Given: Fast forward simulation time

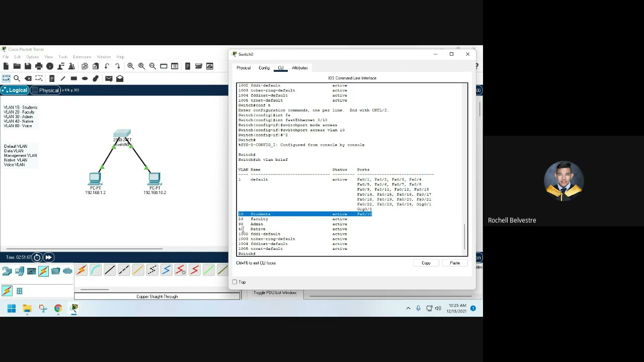Looking at the screenshot, I should [48, 257].
